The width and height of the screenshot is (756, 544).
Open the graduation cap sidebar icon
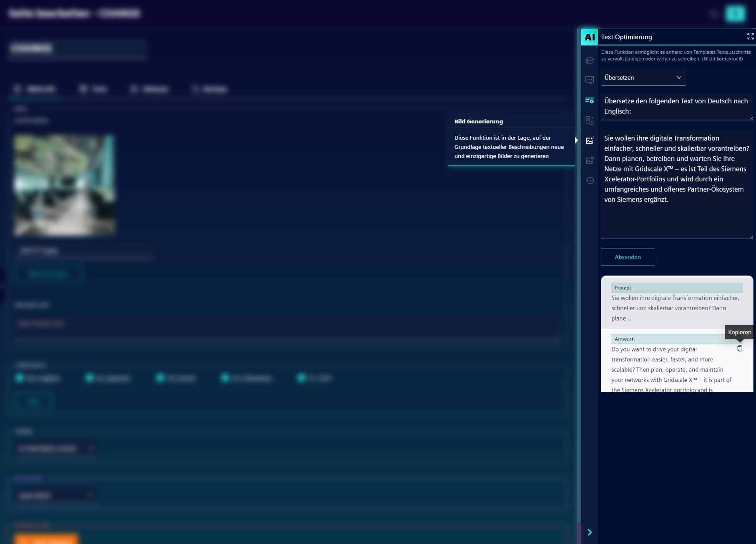[x=589, y=60]
